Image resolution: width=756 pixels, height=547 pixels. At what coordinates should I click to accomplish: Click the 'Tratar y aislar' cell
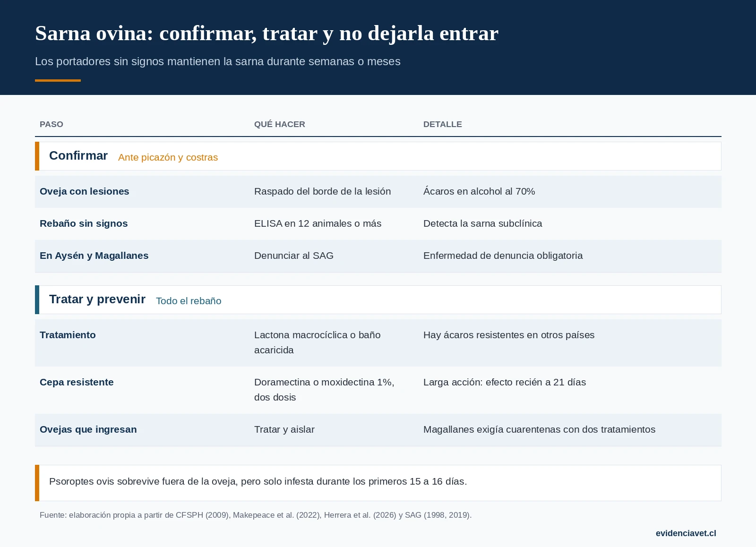tap(284, 429)
